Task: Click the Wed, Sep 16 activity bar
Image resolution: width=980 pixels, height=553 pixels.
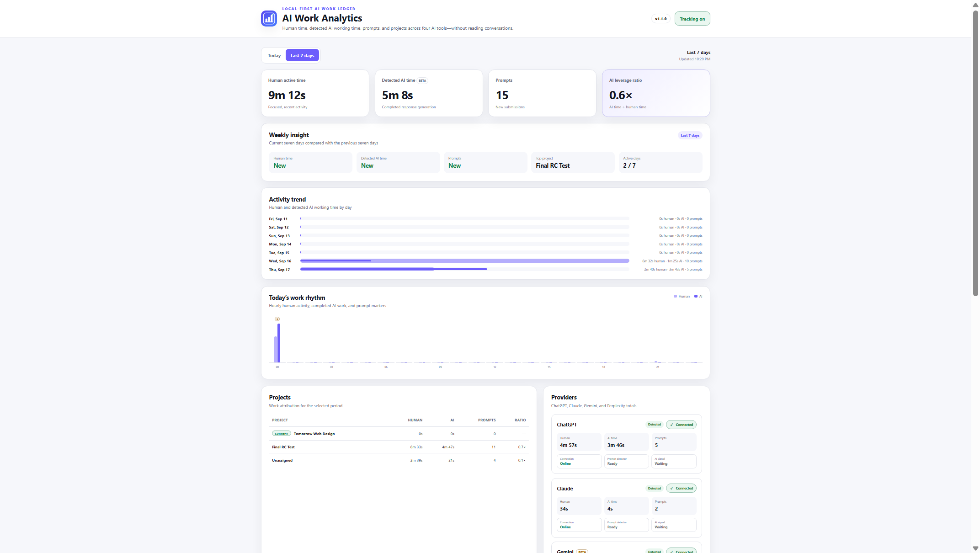Action: point(464,261)
